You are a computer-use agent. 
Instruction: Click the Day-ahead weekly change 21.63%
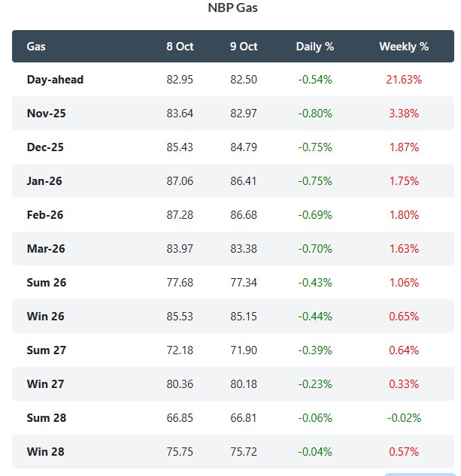(405, 79)
